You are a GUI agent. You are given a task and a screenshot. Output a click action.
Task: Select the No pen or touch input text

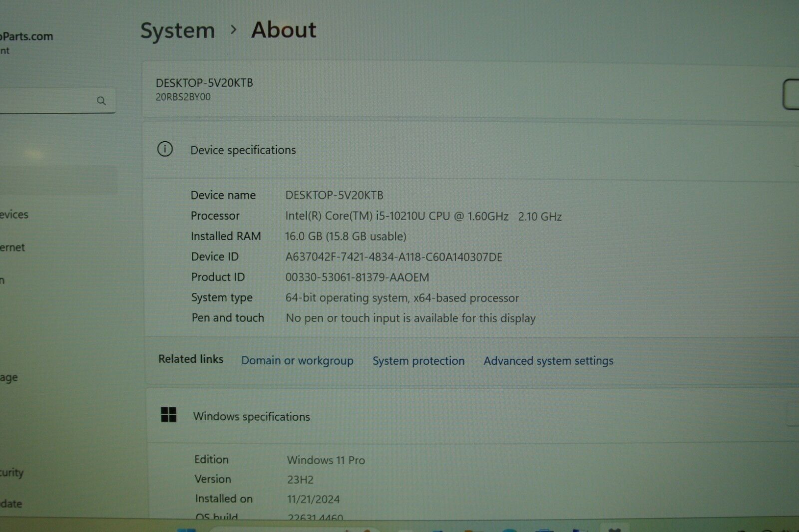pos(410,318)
